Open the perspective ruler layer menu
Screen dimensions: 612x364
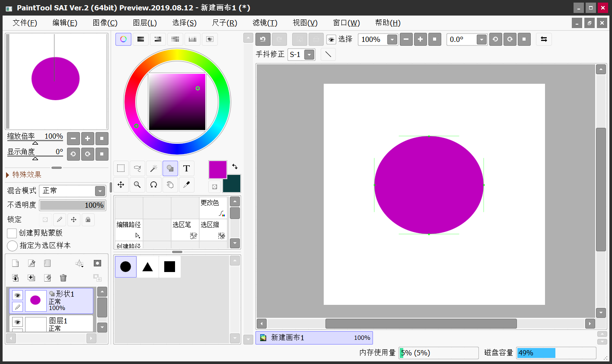(x=80, y=263)
